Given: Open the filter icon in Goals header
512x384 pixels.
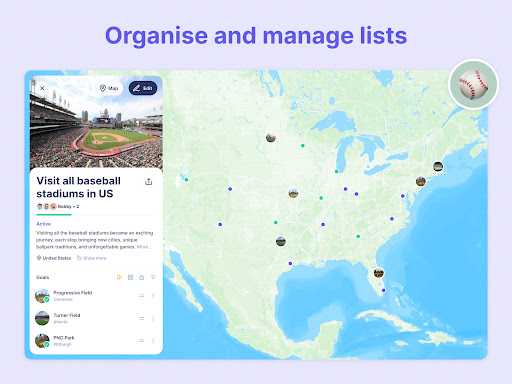Looking at the screenshot, I should 153,277.
